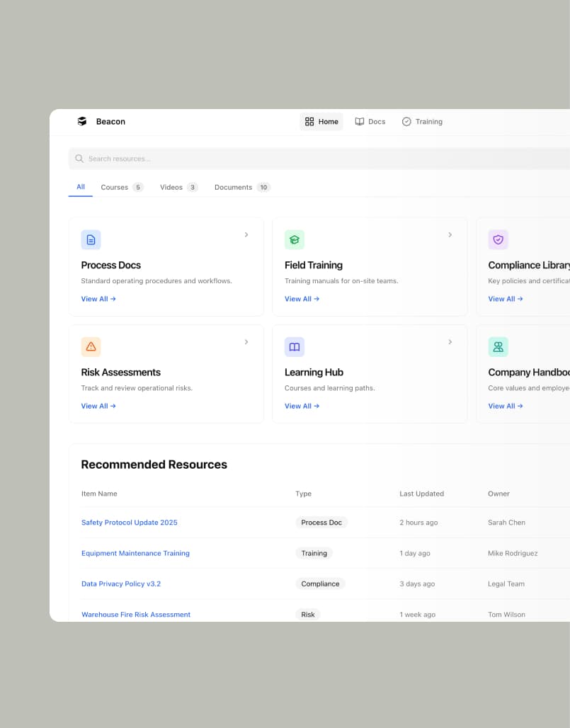Click View All under Process Docs
Screen dimensions: 570x728
[x=98, y=299]
